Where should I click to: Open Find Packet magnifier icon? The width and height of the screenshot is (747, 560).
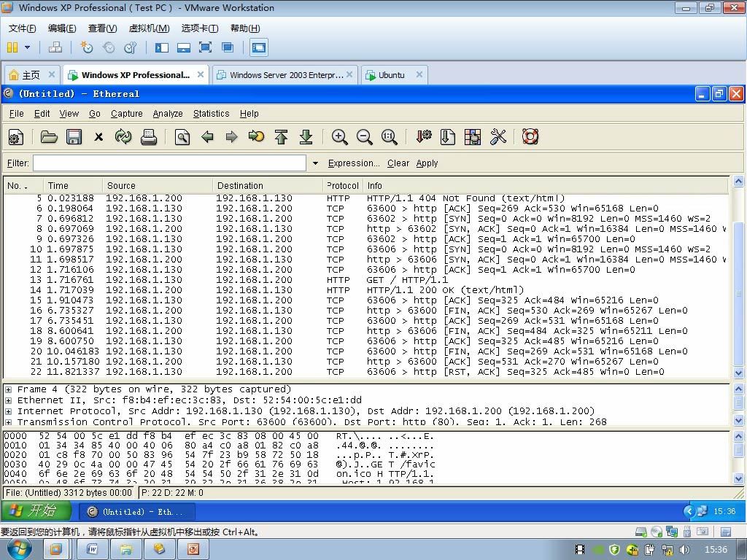pyautogui.click(x=182, y=137)
